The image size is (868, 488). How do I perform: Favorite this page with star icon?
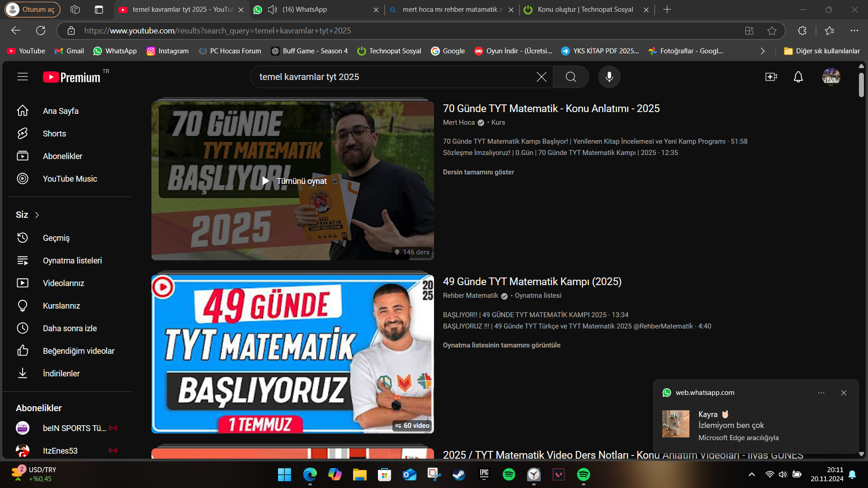click(772, 31)
